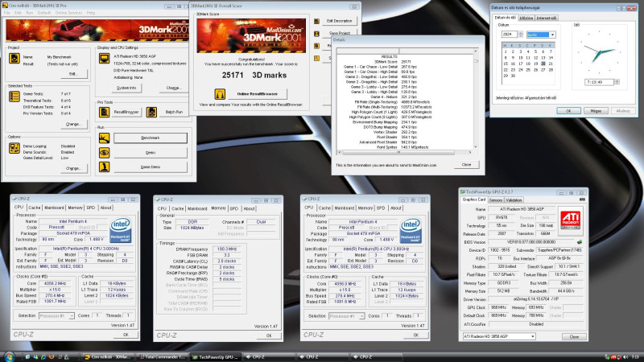This screenshot has width=644, height=362.
Task: Click Close button in GPU-Z
Action: point(574,336)
